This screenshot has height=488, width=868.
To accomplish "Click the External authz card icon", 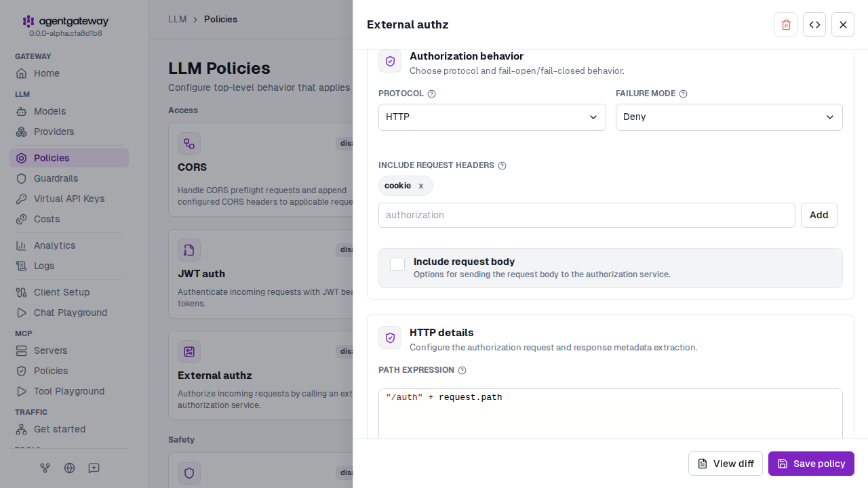I will coord(189,352).
